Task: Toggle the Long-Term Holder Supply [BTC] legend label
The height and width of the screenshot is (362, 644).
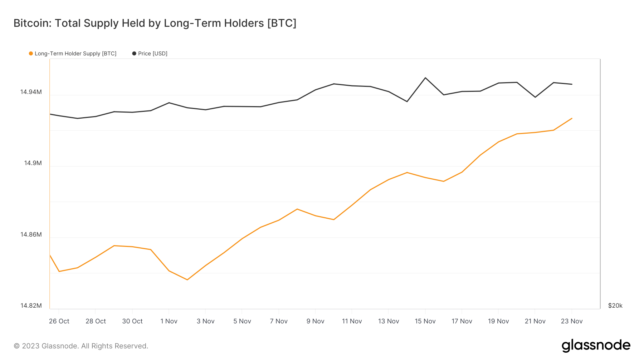Action: tap(75, 54)
